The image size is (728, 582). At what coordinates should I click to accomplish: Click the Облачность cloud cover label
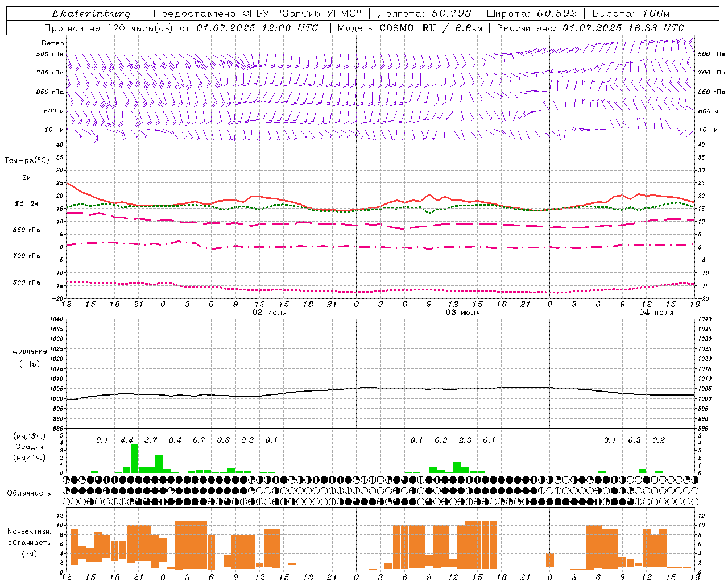(29, 493)
